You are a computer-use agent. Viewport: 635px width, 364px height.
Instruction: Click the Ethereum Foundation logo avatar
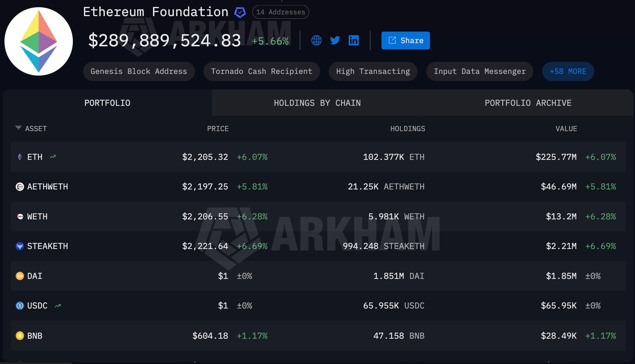(x=39, y=41)
